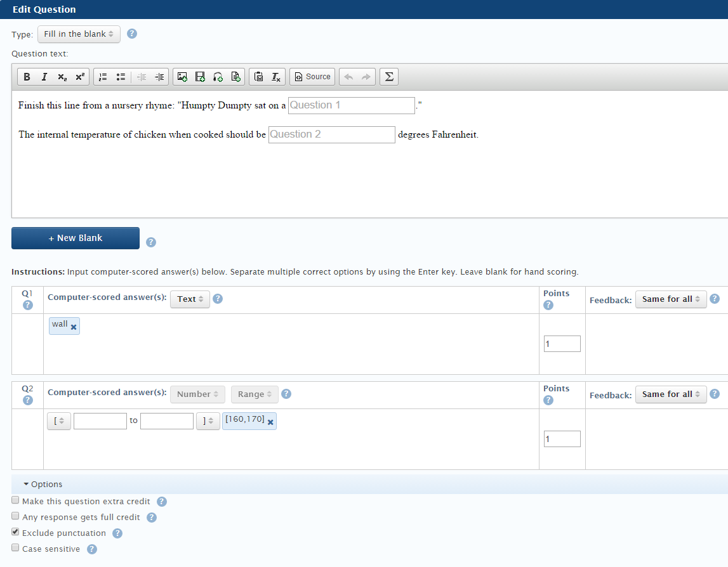728x567 pixels.
Task: Enable the Case sensitive checkbox
Action: tap(16, 548)
